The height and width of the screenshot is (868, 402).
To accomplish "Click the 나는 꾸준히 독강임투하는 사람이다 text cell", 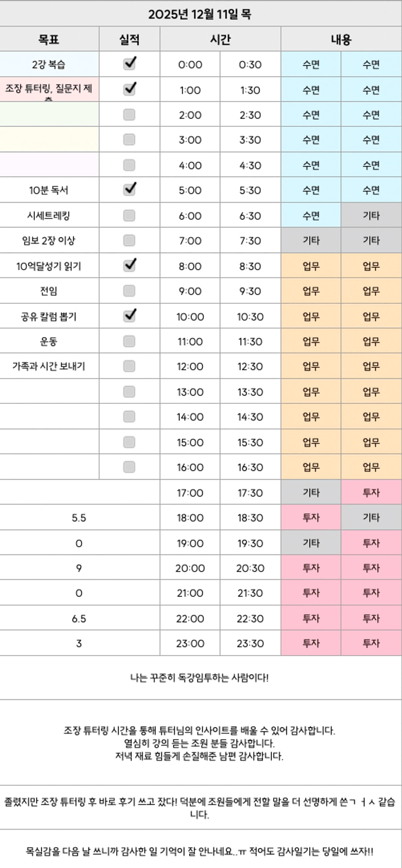I will pyautogui.click(x=200, y=677).
